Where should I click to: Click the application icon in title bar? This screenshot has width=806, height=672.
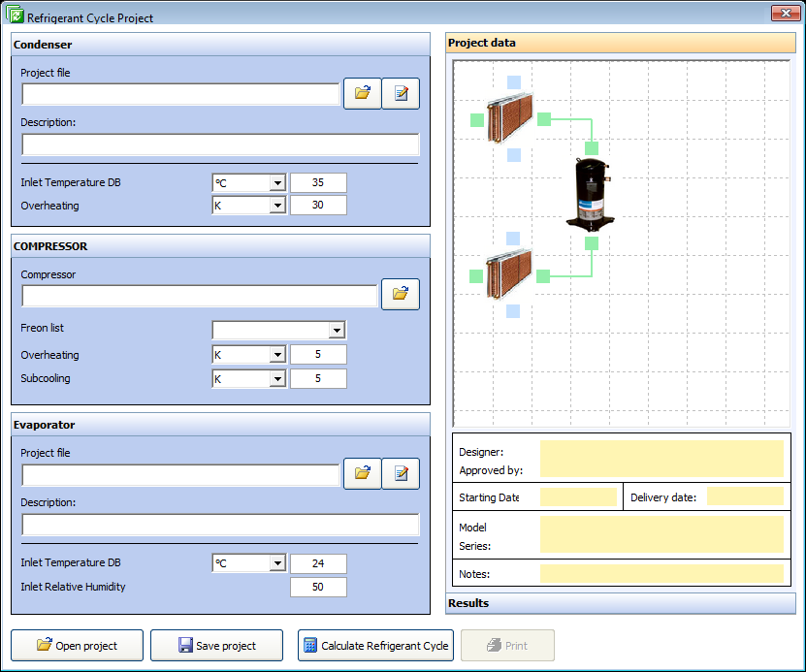pyautogui.click(x=15, y=15)
